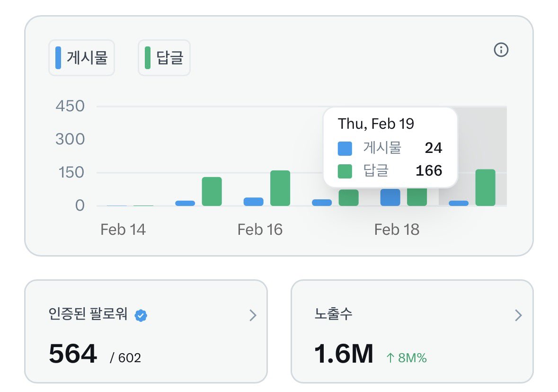The image size is (558, 392).
Task: Select the Feb 15 blue 게시물 bar
Action: point(185,203)
